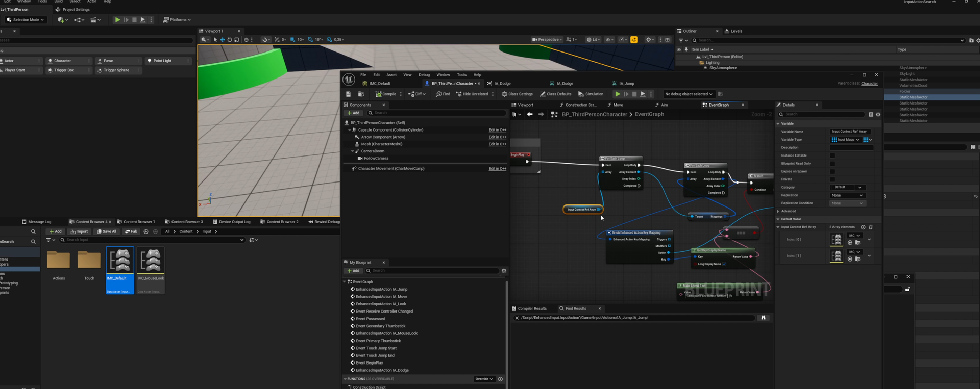Click the Unreal Engine logo in blueprint editor
The width and height of the screenshot is (980, 389).
click(x=349, y=79)
